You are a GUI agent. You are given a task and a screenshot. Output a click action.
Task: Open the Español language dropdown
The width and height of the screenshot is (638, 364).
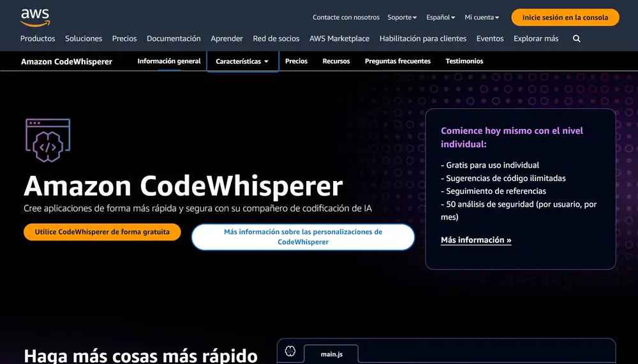(441, 17)
